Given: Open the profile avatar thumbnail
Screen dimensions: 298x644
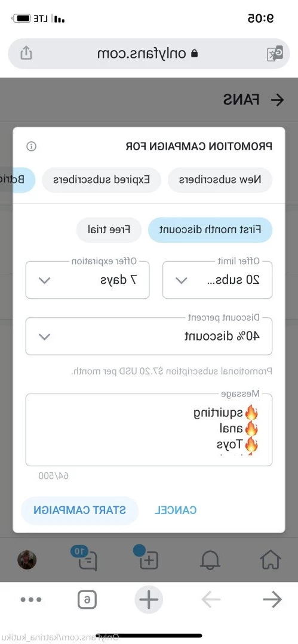Looking at the screenshot, I should tap(27, 560).
